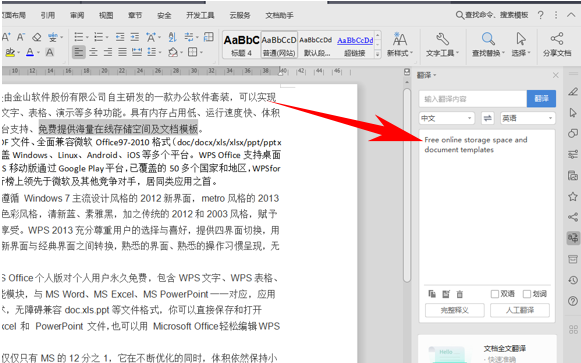This screenshot has width=581, height=363.
Task: Insert translation into document icon
Action: pyautogui.click(x=446, y=294)
